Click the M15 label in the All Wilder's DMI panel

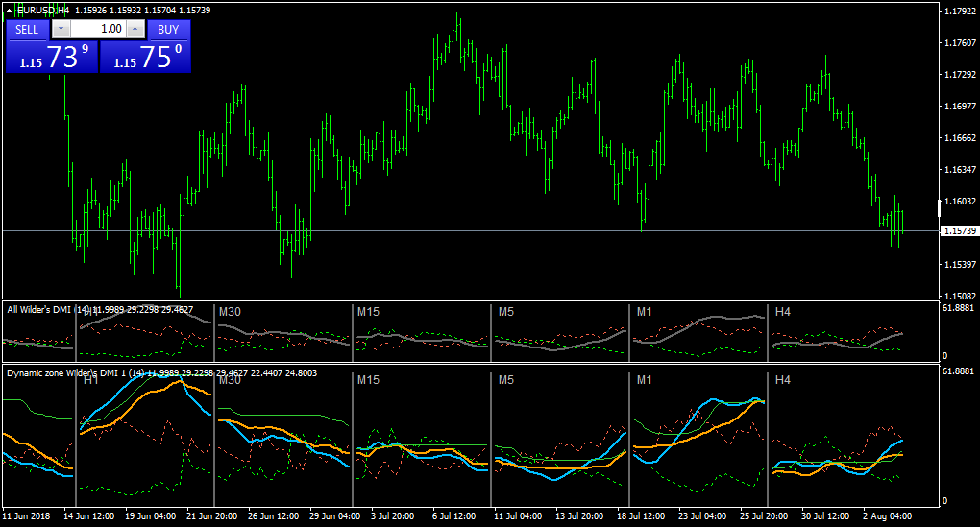pos(368,312)
